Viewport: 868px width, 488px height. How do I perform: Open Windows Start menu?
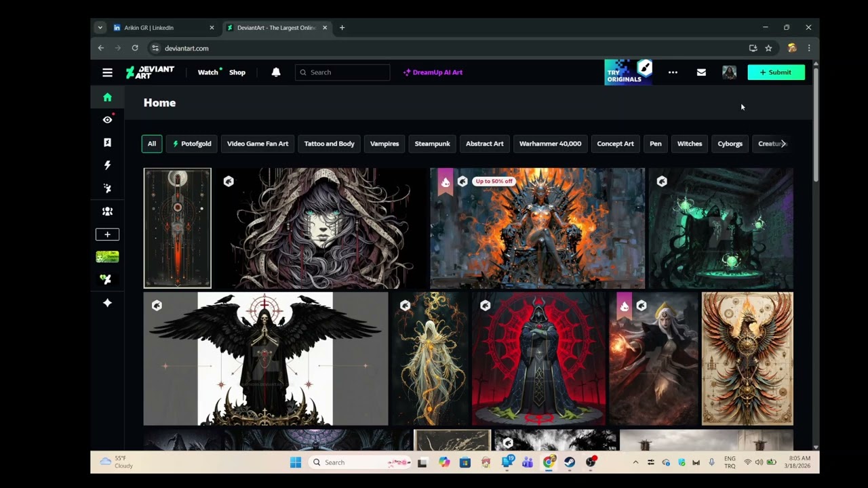tap(296, 462)
